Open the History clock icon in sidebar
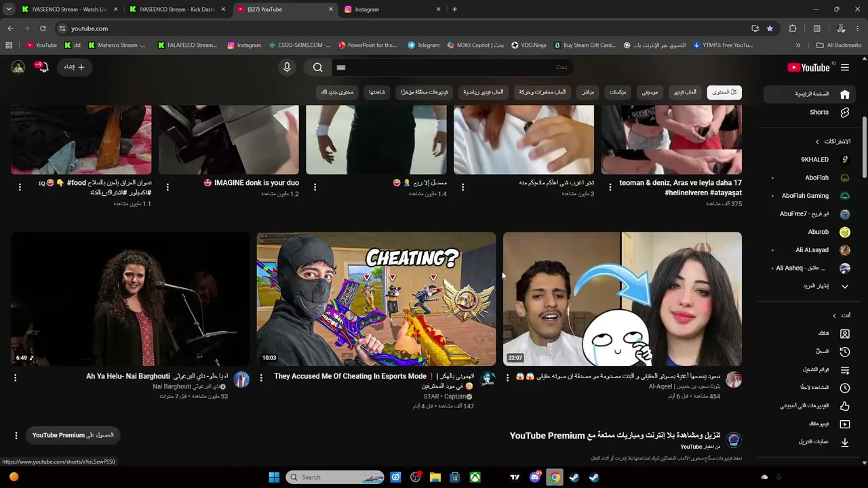The width and height of the screenshot is (868, 488). (845, 352)
